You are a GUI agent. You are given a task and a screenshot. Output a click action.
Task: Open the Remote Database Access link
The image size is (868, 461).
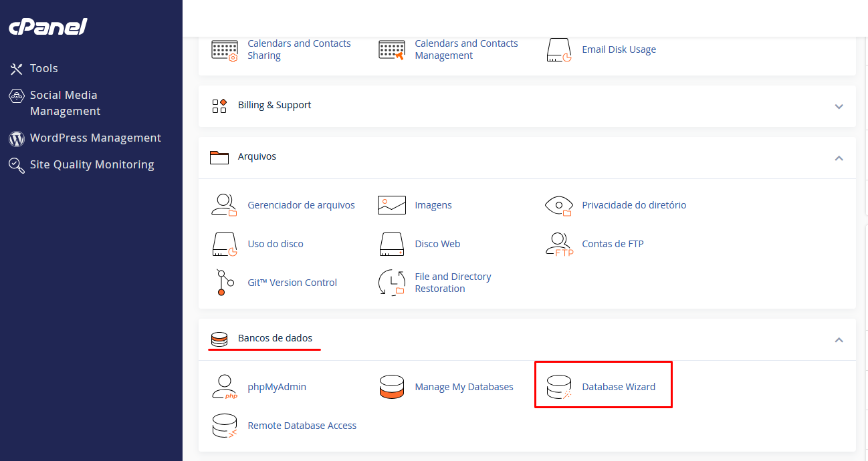(x=302, y=426)
